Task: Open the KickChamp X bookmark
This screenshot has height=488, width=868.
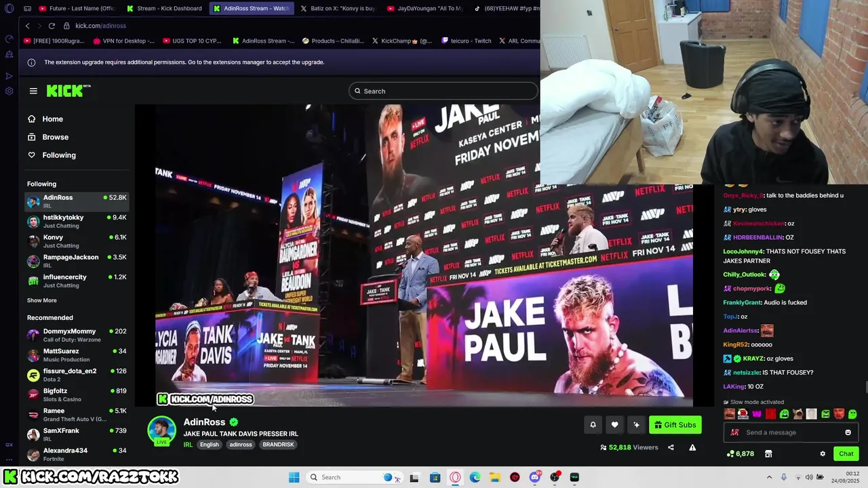Action: click(x=401, y=41)
